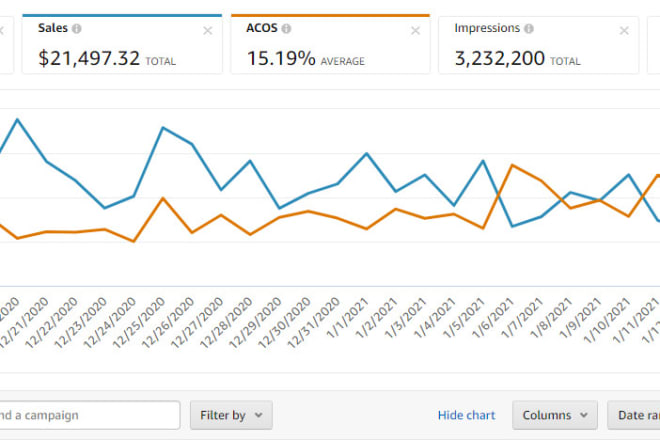Click the 1/4/2021 axis label
This screenshot has width=660, height=440.
click(434, 319)
